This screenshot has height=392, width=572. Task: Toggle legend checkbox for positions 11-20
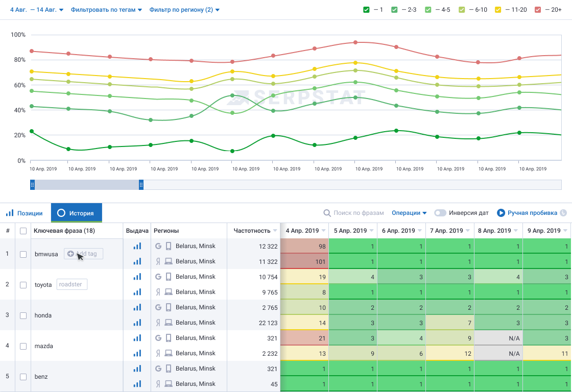coord(498,10)
